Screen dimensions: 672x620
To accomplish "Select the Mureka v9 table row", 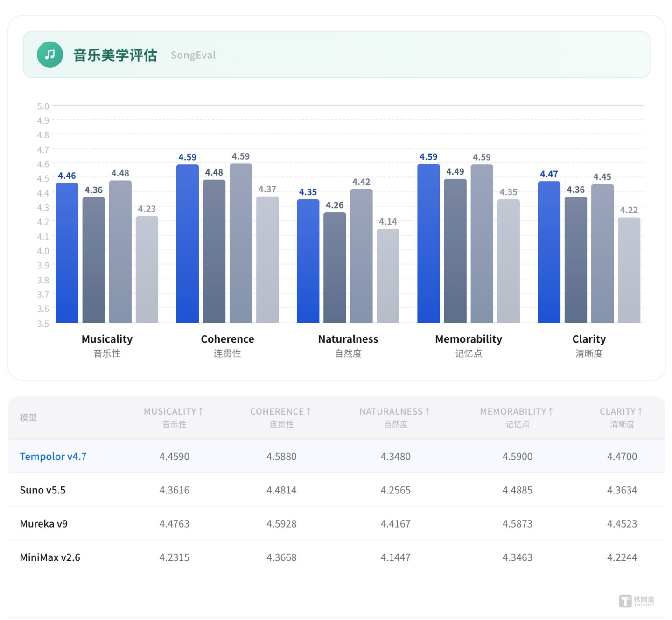I will pyautogui.click(x=336, y=524).
